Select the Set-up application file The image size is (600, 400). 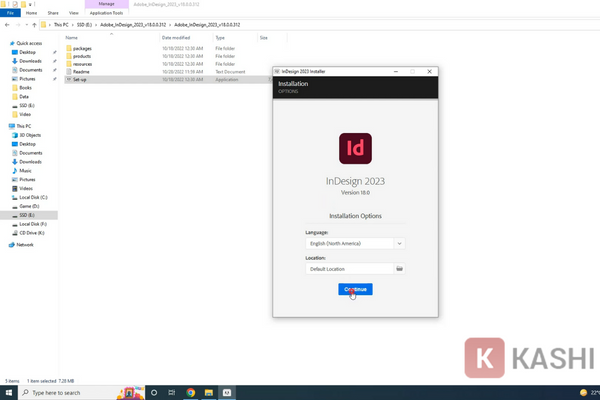[80, 80]
